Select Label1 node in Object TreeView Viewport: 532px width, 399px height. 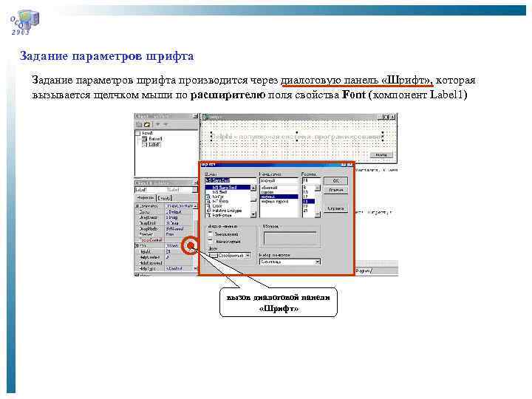[154, 145]
